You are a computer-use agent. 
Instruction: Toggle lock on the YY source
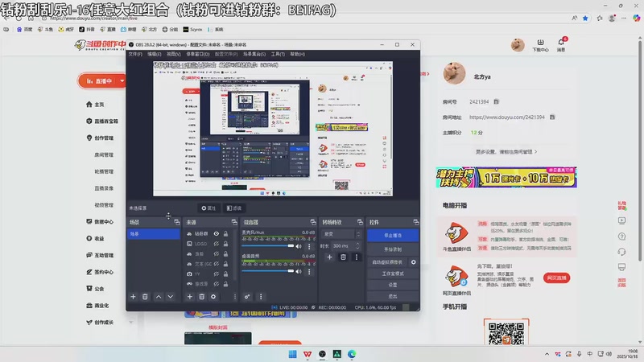coord(225,274)
